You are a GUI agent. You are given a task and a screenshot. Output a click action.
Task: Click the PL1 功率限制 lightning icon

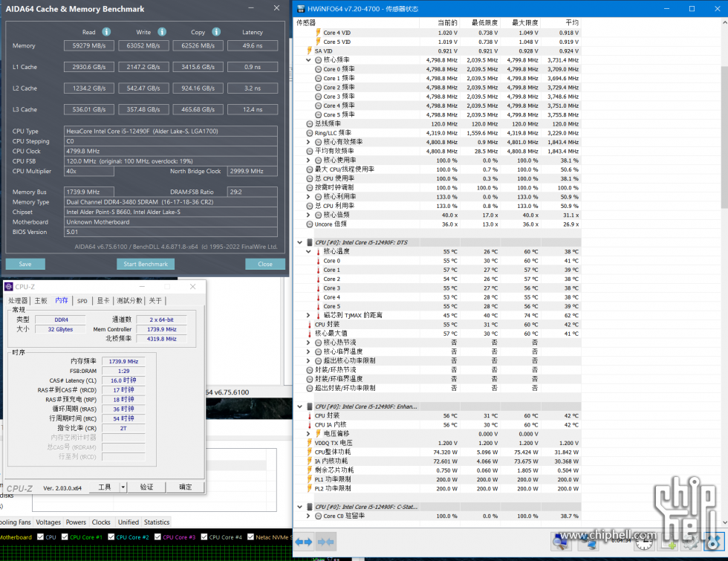click(310, 479)
